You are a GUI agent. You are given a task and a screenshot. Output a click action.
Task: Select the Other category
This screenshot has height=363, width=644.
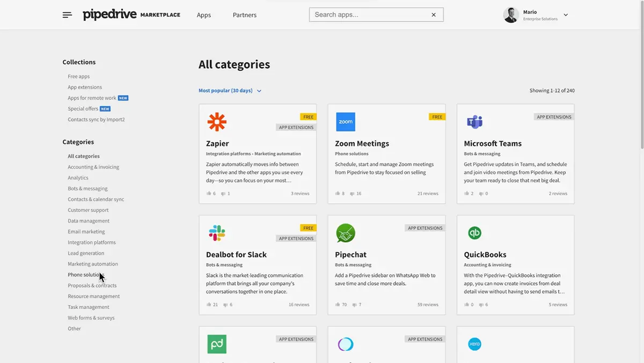coord(74,329)
